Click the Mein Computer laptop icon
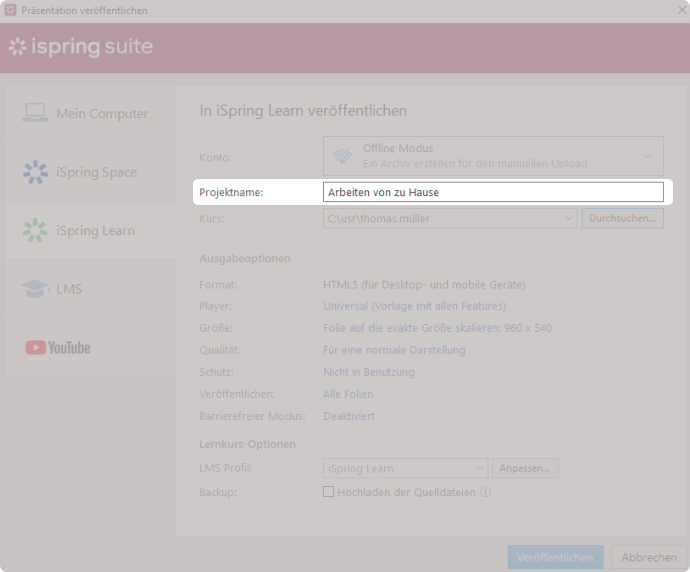 coord(35,113)
